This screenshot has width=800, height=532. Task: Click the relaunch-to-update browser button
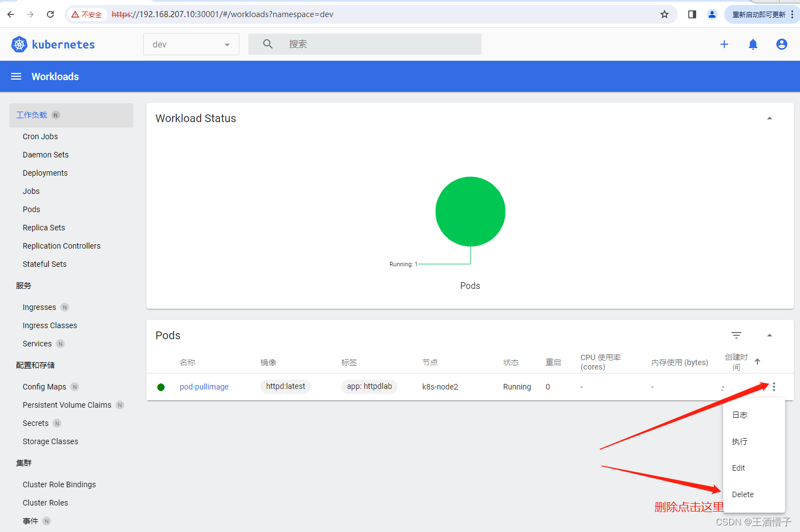coord(759,14)
